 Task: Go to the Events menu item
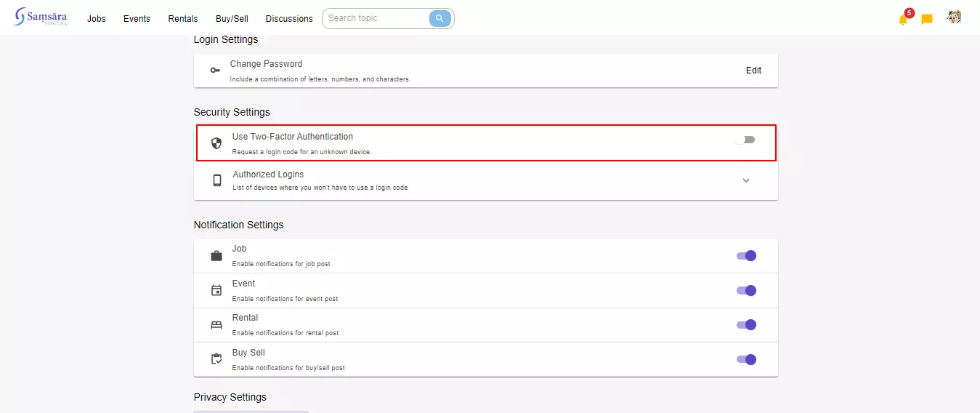click(x=137, y=19)
